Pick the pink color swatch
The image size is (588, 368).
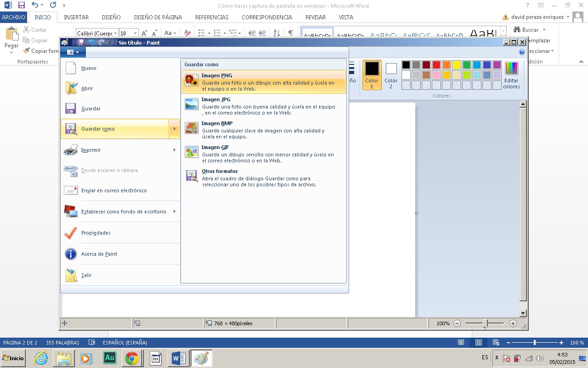pos(436,75)
